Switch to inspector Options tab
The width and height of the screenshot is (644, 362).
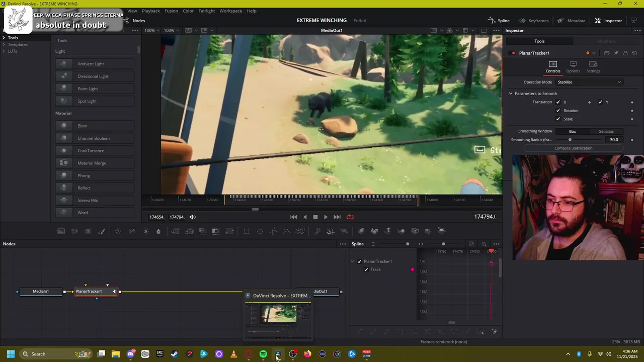pyautogui.click(x=573, y=67)
